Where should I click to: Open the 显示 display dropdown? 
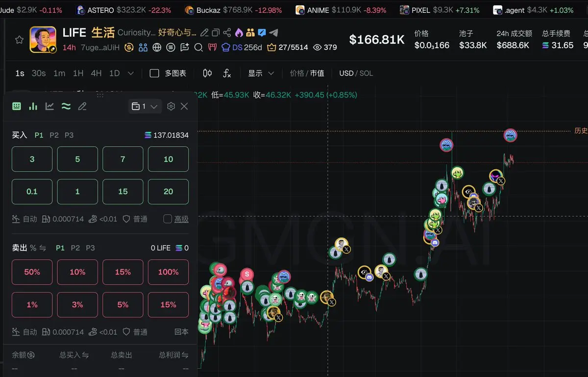(x=261, y=73)
